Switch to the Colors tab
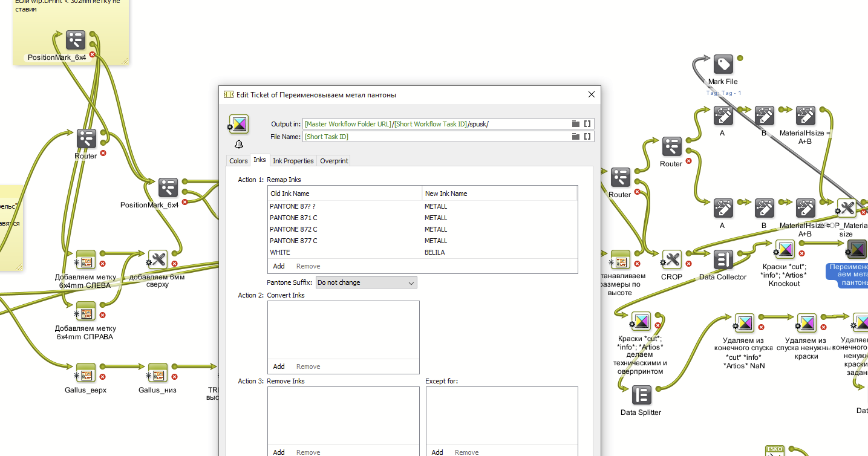868x456 pixels. (238, 161)
